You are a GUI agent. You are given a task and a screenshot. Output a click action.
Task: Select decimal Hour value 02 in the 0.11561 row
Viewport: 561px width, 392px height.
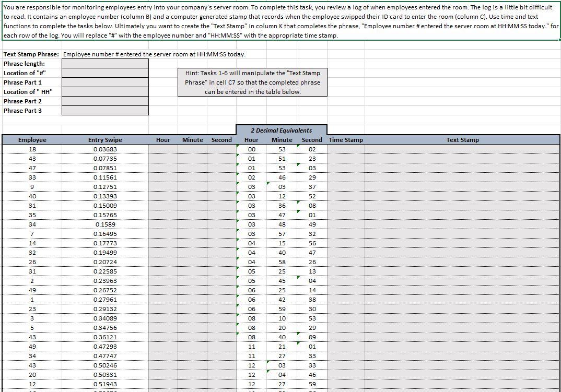pyautogui.click(x=252, y=177)
